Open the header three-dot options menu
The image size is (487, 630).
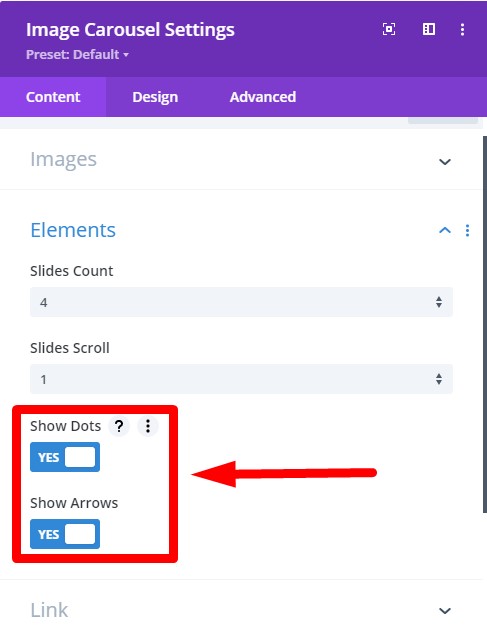coord(462,29)
